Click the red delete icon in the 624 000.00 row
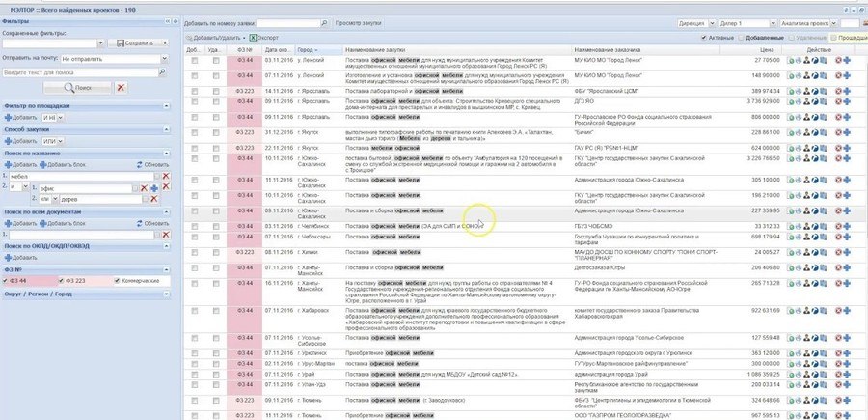Screen dimensions: 868x420 (x=838, y=149)
